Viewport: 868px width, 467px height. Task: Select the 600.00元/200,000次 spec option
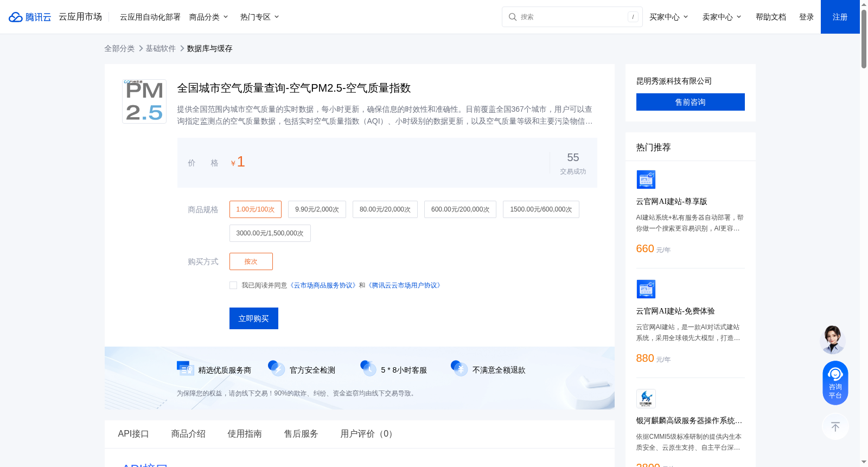click(460, 209)
